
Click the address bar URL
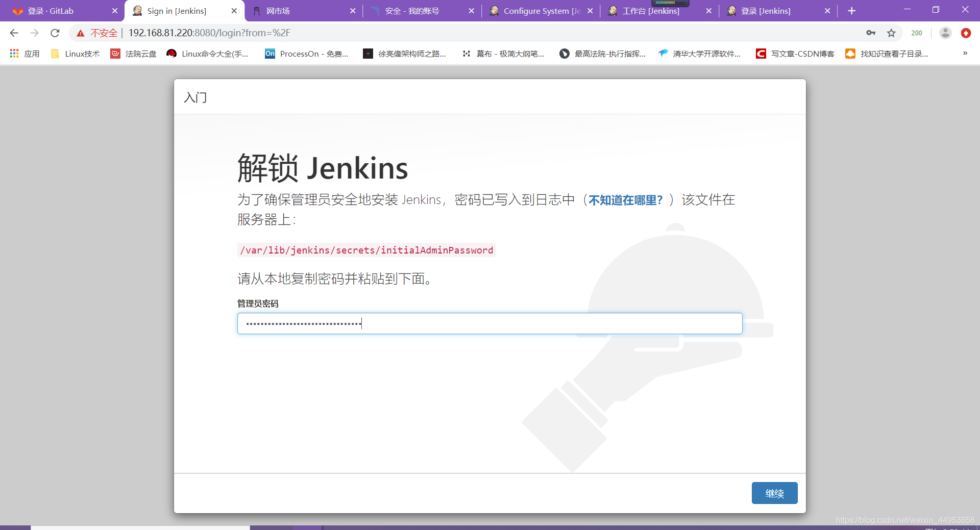point(209,33)
